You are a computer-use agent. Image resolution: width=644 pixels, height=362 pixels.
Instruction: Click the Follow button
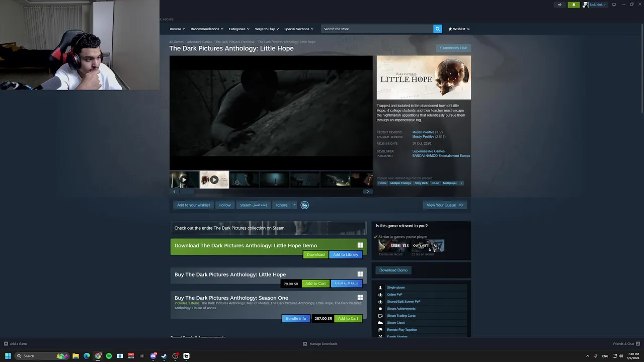tap(225, 205)
